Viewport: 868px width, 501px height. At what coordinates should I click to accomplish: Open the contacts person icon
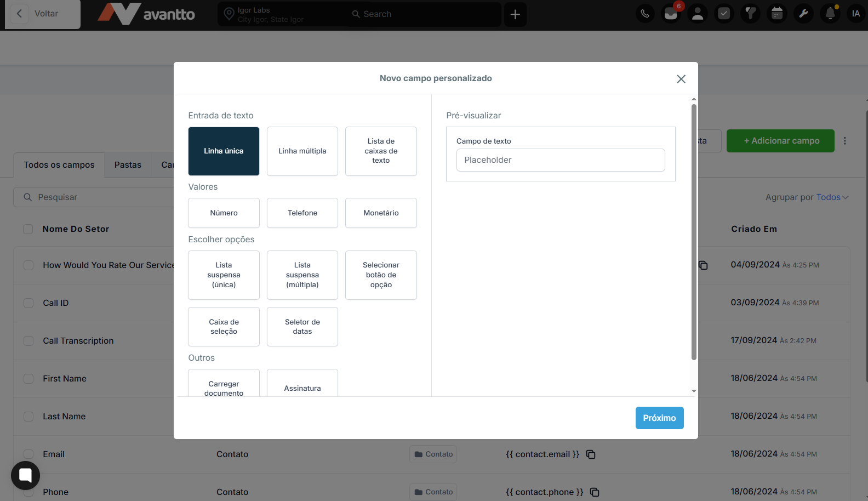coord(698,14)
